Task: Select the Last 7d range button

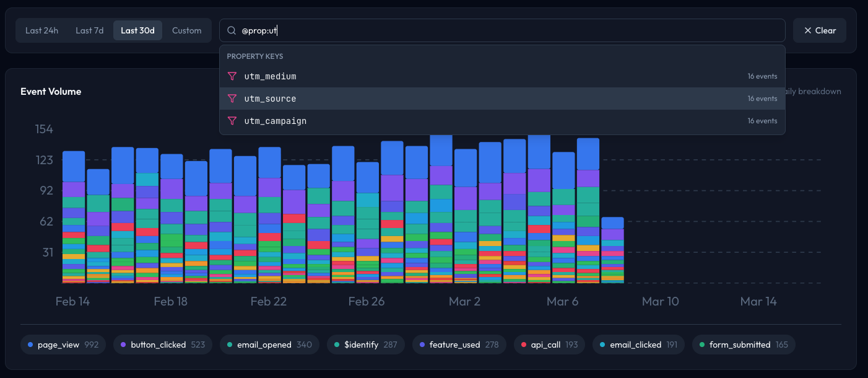Action: [89, 30]
